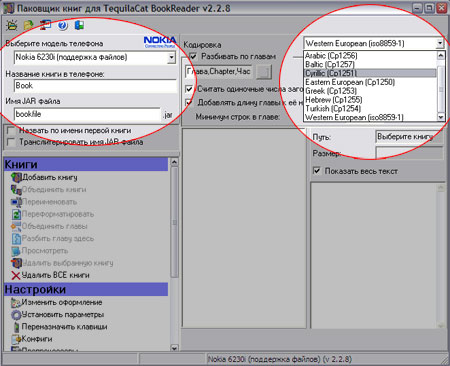Toggle the Добавлять длину главы checkbox
450x366 pixels.
(x=189, y=102)
